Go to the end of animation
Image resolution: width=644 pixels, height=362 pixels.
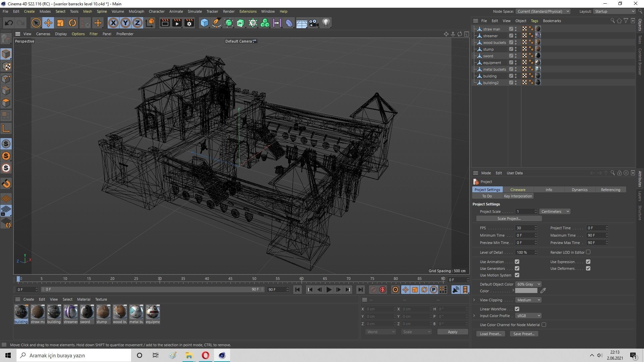click(360, 290)
